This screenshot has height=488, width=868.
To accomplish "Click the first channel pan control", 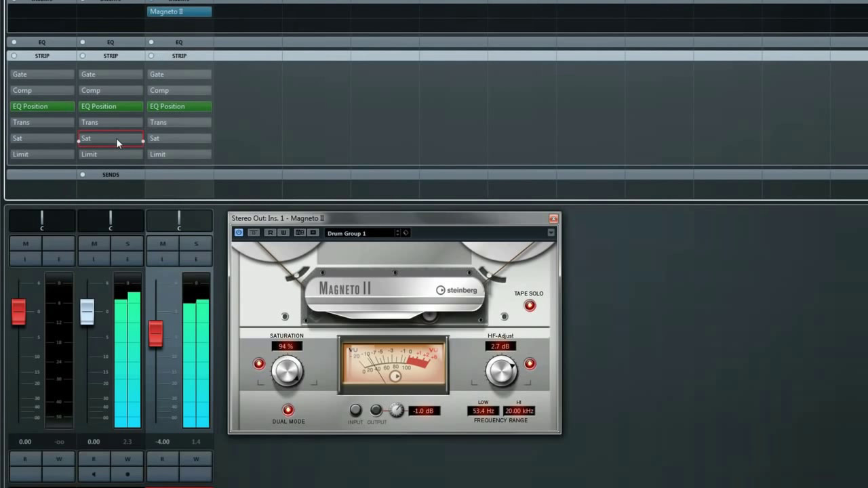I will pos(42,220).
